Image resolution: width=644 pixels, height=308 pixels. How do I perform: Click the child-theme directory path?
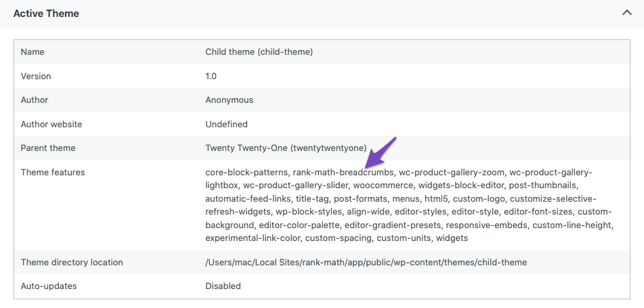pyautogui.click(x=366, y=262)
